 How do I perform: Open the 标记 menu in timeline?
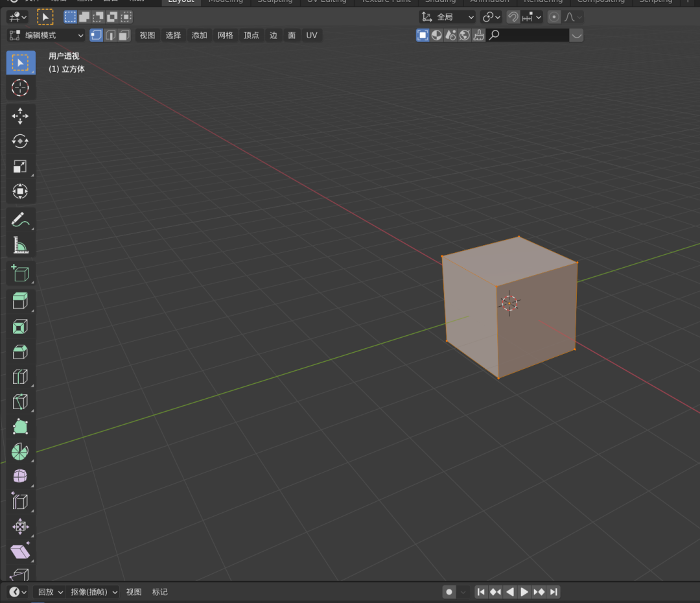click(x=160, y=592)
